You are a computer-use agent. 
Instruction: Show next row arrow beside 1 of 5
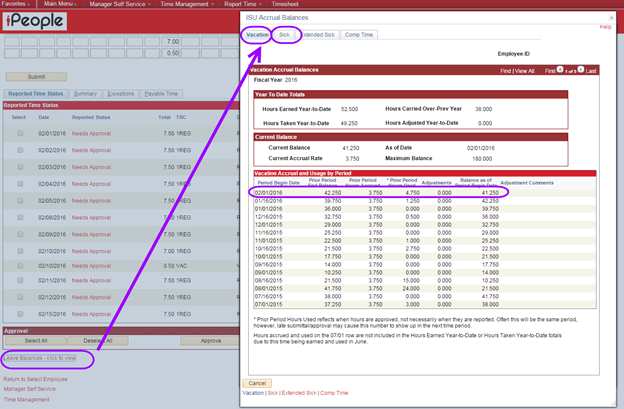(581, 70)
